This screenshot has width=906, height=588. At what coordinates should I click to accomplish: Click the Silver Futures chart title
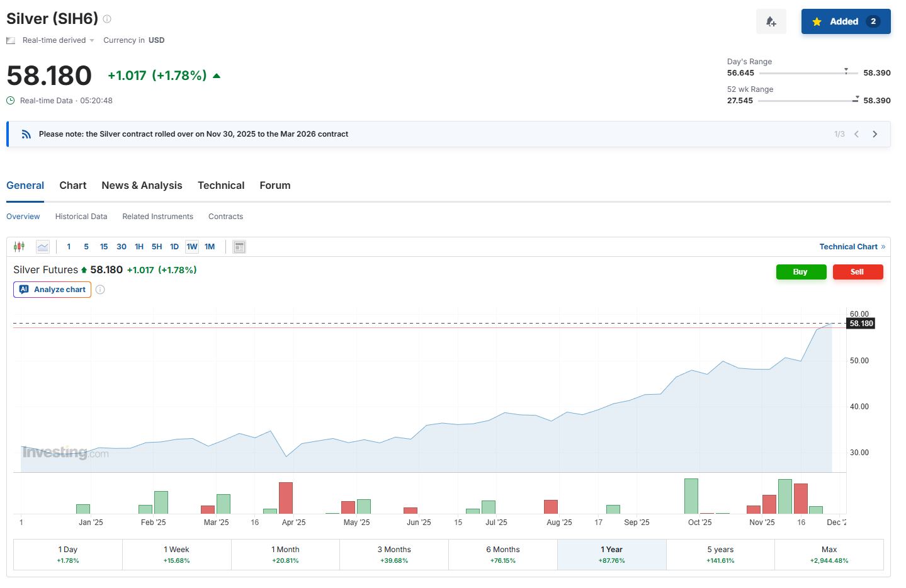tap(46, 270)
